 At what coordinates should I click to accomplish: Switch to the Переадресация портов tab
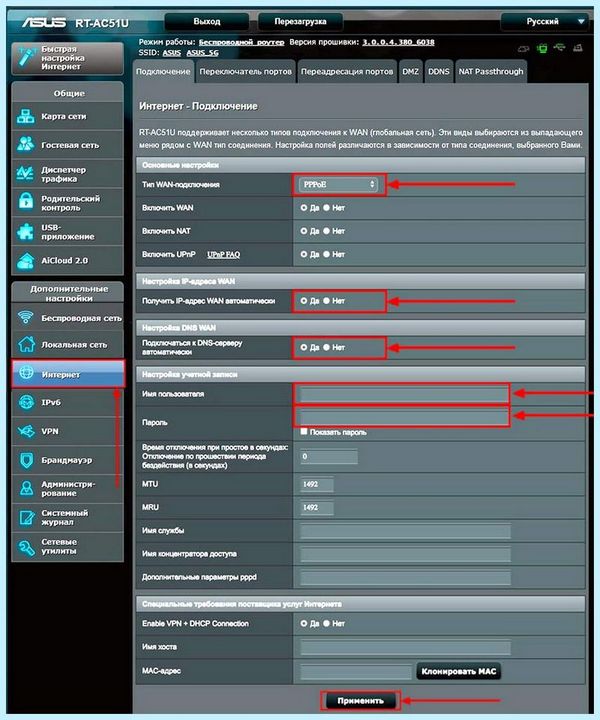pyautogui.click(x=347, y=72)
